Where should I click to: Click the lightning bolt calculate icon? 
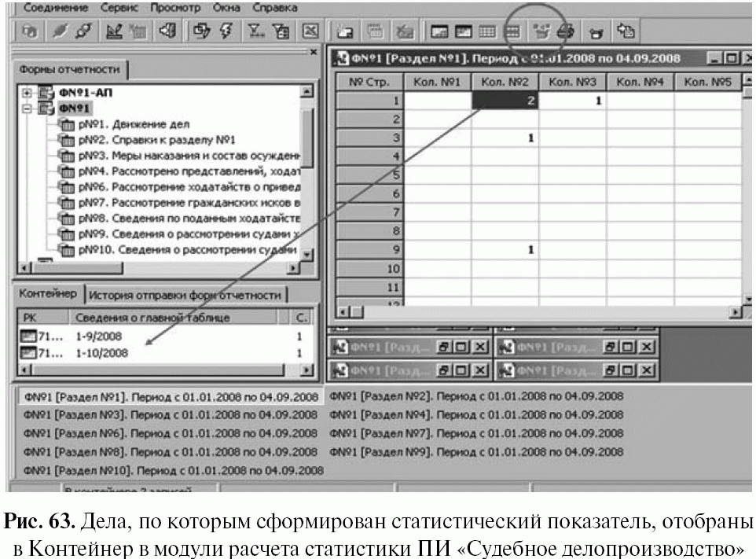click(226, 31)
